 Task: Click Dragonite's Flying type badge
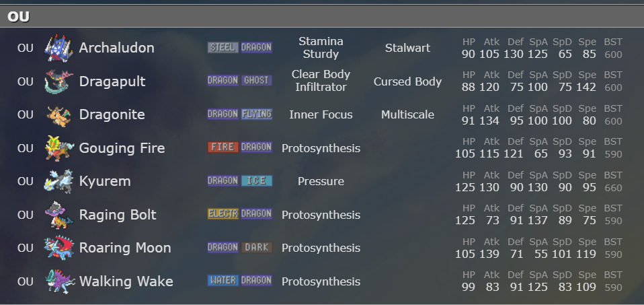(256, 114)
